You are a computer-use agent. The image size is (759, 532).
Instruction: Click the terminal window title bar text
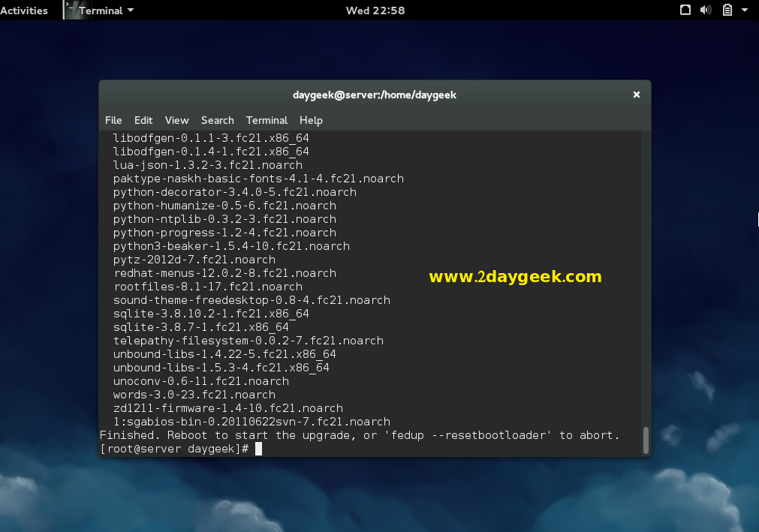pos(374,95)
